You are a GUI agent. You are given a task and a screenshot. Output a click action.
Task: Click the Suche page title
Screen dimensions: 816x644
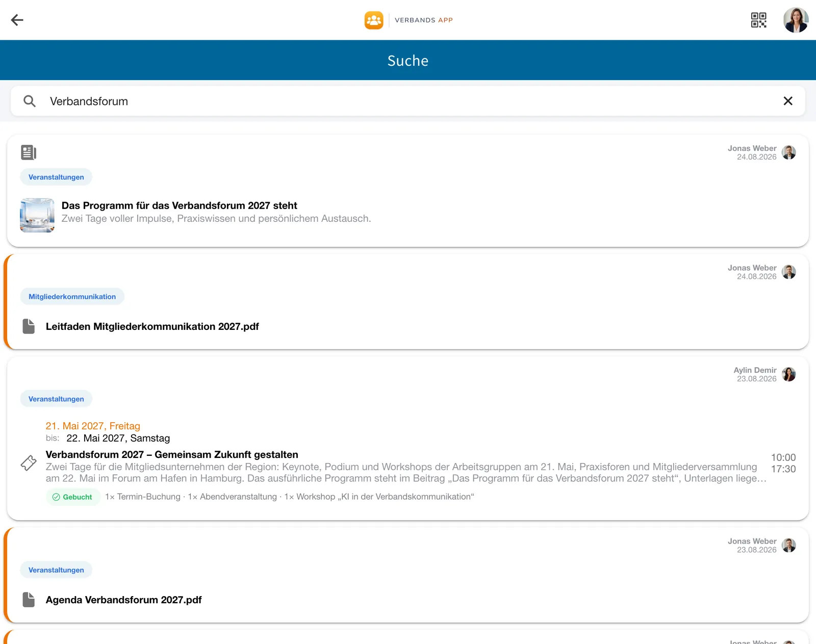(x=408, y=60)
